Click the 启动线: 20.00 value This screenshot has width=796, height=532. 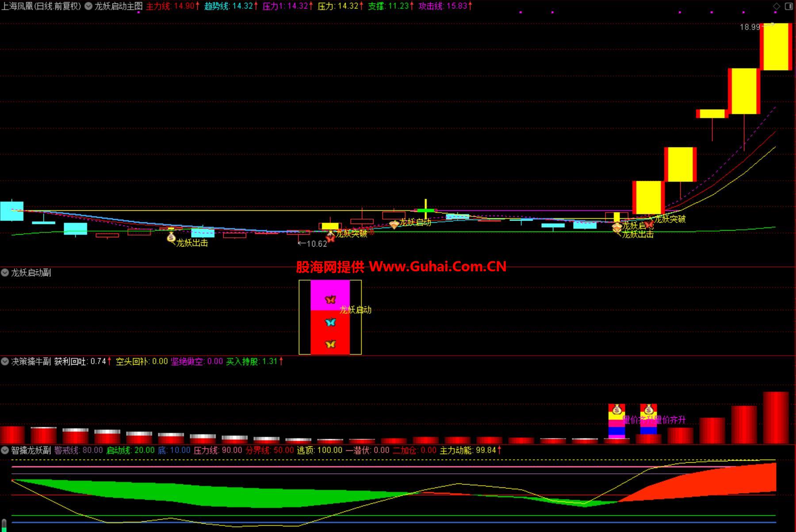point(130,450)
